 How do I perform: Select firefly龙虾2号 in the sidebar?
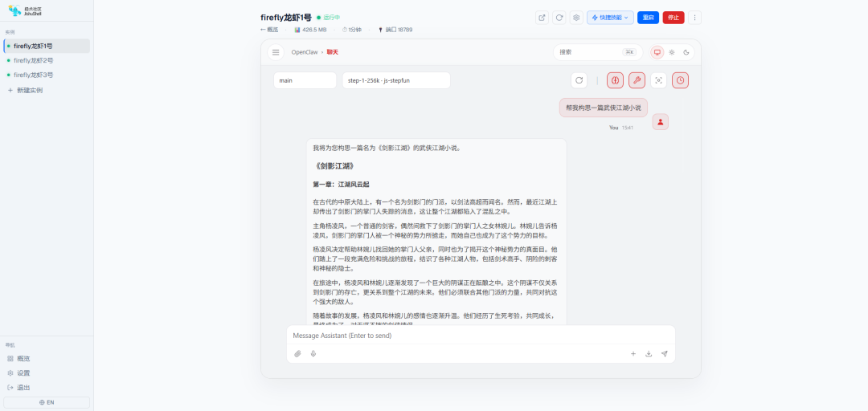pyautogui.click(x=47, y=60)
